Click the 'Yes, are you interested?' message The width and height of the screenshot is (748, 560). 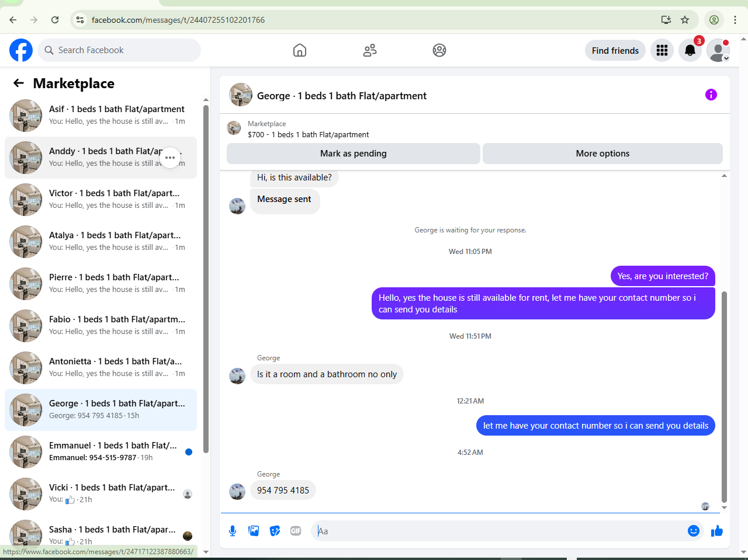(x=663, y=276)
